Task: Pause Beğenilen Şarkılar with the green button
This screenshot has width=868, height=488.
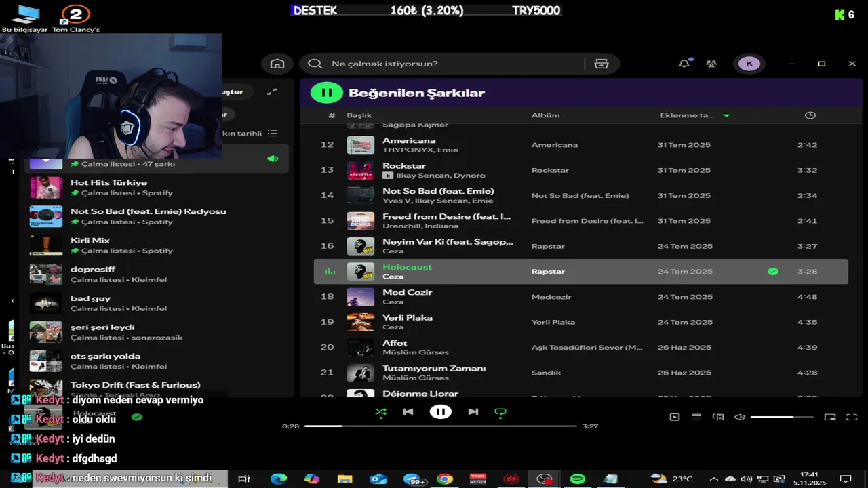Action: (326, 93)
